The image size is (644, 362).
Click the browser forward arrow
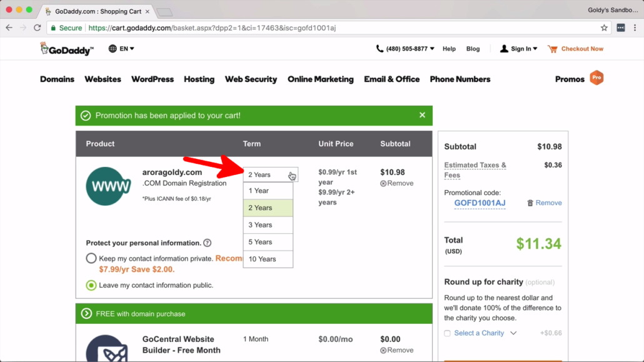point(23,28)
